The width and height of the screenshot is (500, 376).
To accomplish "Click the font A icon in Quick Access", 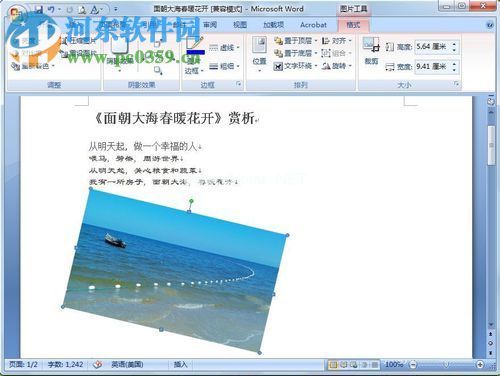I will click(x=95, y=10).
